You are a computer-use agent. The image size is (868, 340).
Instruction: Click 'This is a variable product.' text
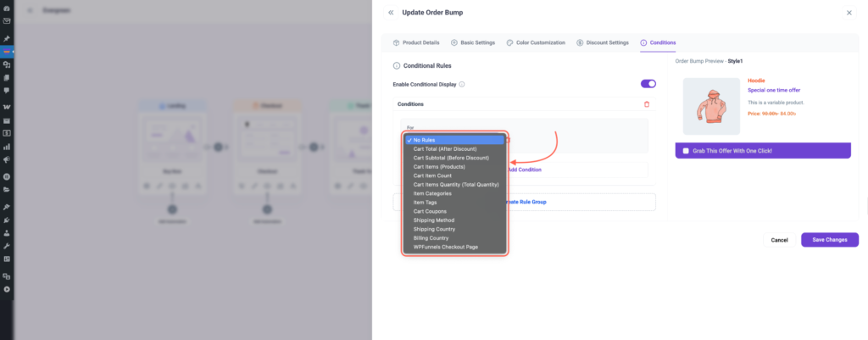pos(776,103)
